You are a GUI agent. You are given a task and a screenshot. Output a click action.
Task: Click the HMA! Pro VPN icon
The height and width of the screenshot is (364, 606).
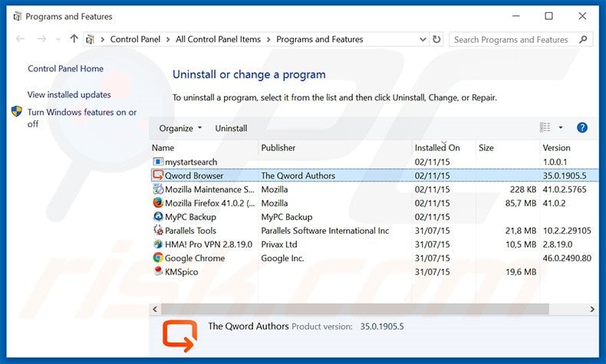(158, 244)
